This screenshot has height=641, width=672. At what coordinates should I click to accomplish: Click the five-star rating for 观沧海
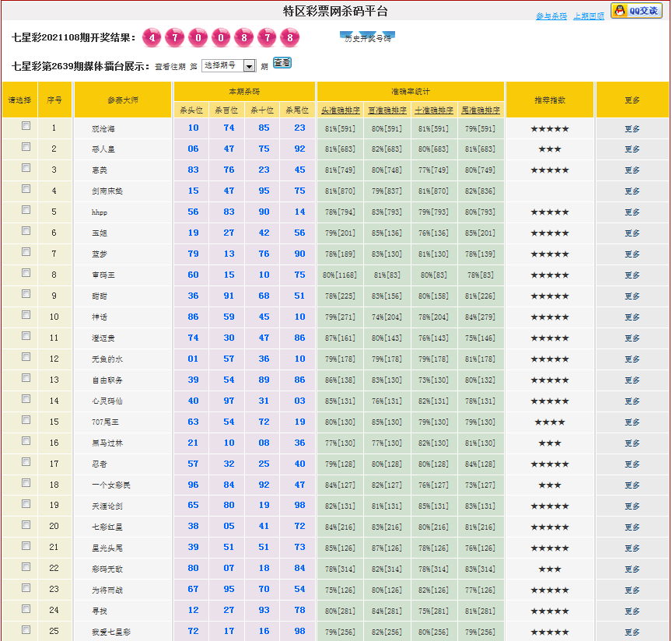pos(549,128)
